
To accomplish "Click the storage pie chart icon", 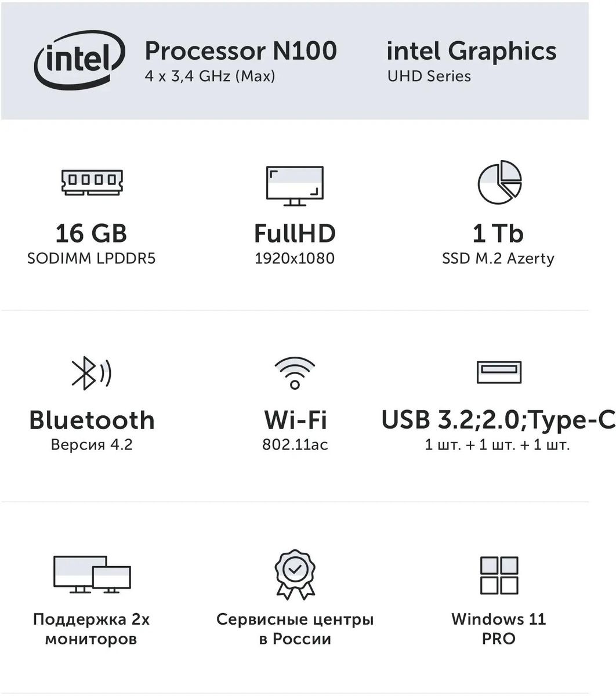I will (x=499, y=182).
